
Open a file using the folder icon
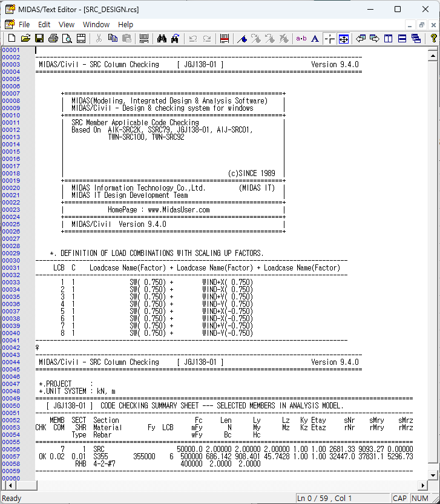tap(25, 39)
